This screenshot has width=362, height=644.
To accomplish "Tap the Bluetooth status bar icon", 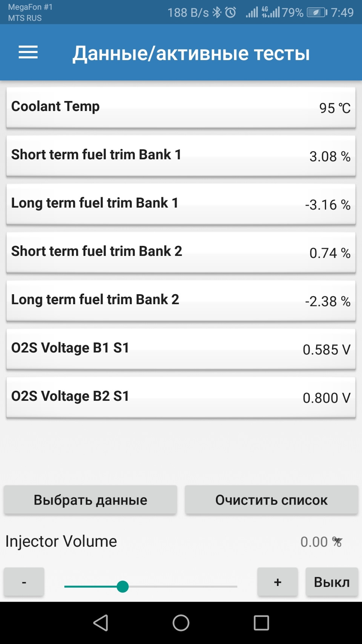I will (x=217, y=12).
